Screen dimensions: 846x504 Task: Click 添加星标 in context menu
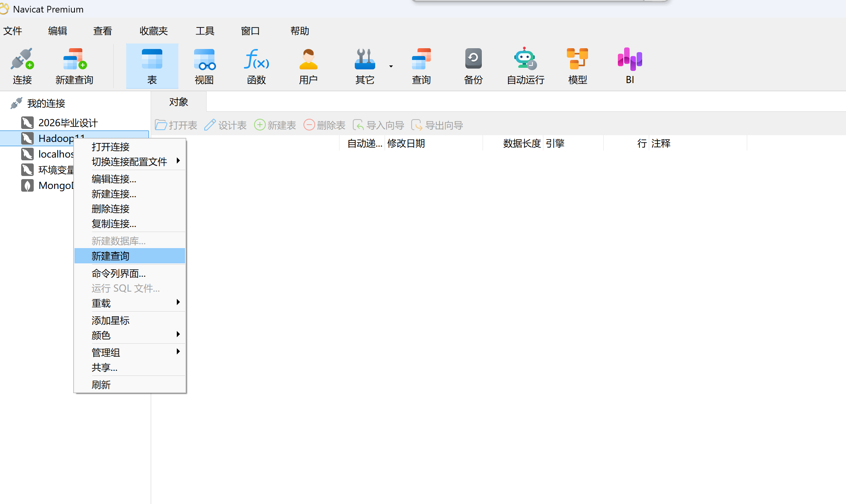click(x=111, y=321)
